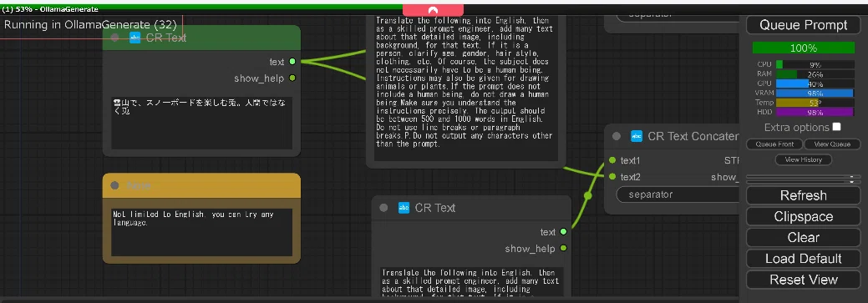Click abc icon of lower CR Text node
Image resolution: width=868 pixels, height=303 pixels.
404,208
